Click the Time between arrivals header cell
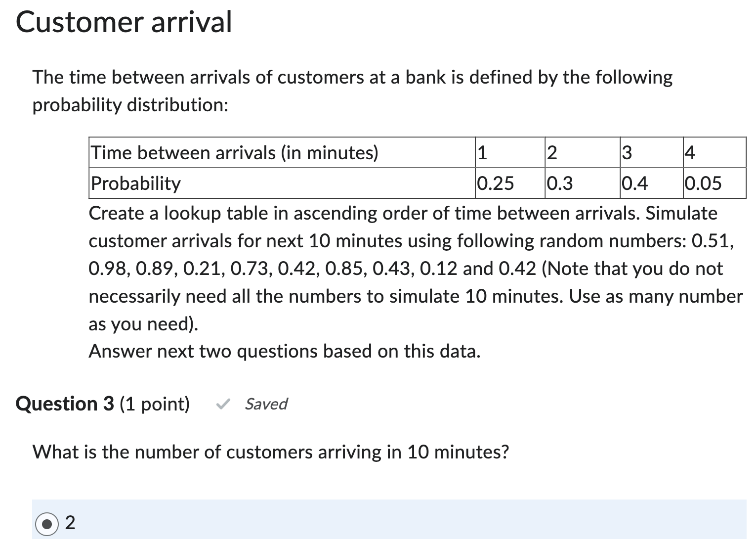Image resolution: width=756 pixels, height=546 pixels. [x=234, y=152]
